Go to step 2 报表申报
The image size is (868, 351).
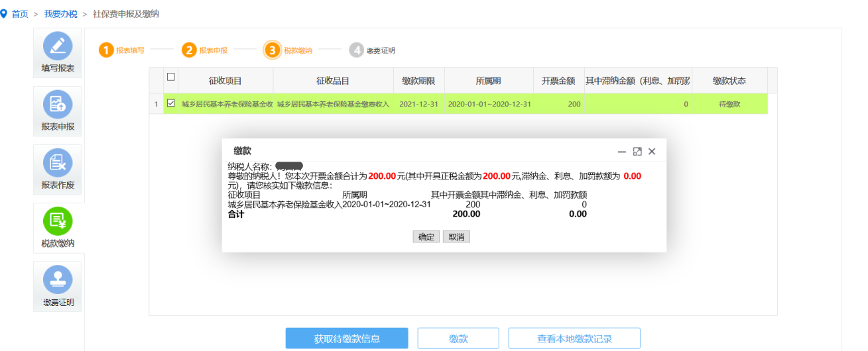coord(205,50)
